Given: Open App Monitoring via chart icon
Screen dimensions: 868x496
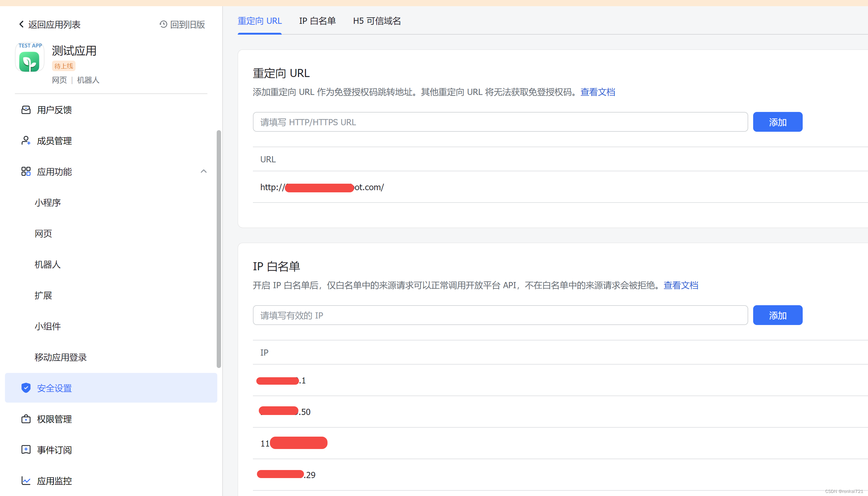Looking at the screenshot, I should coord(26,481).
